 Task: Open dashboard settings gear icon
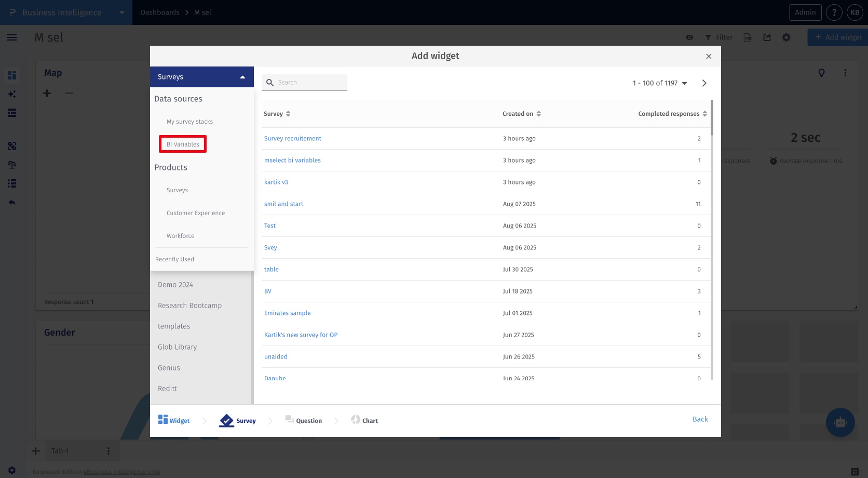pyautogui.click(x=786, y=37)
